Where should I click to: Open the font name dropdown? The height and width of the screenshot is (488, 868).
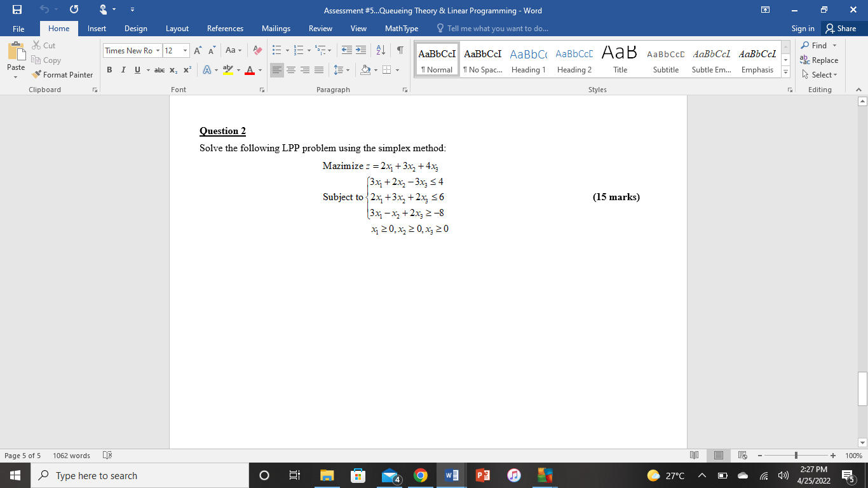coord(158,50)
